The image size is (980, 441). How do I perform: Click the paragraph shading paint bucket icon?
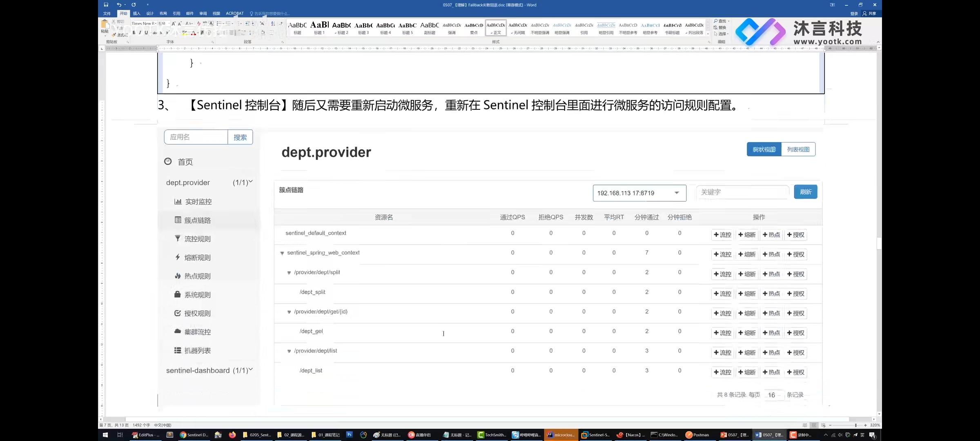point(263,33)
